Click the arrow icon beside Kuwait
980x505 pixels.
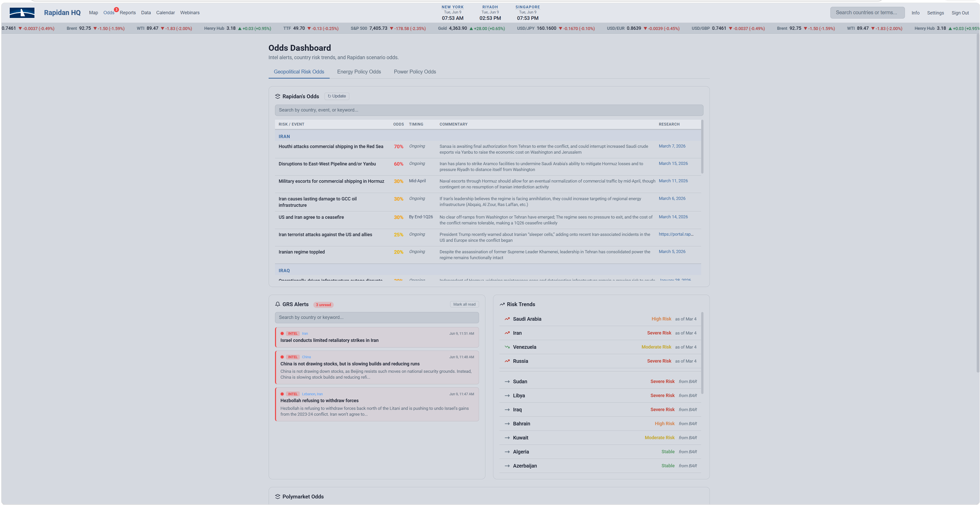[x=507, y=438]
